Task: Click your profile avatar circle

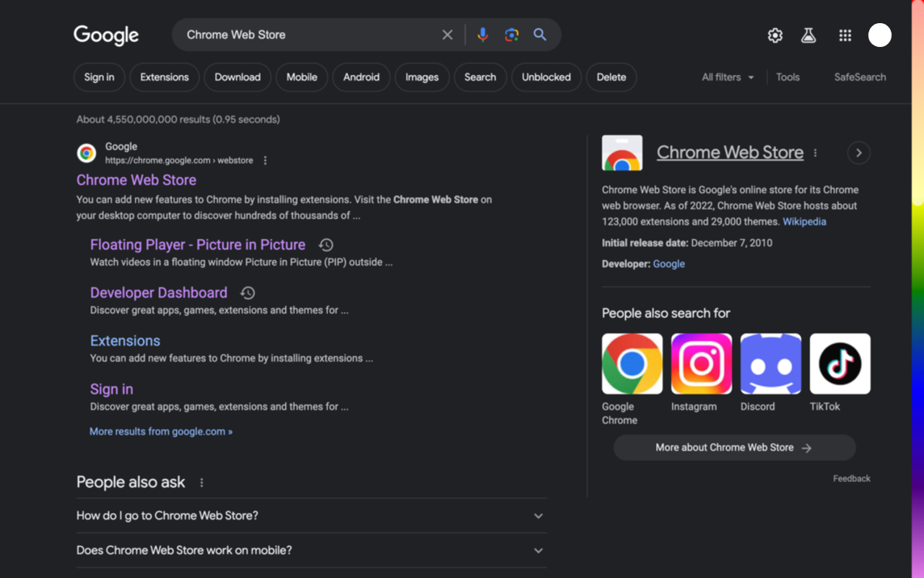Action: [x=880, y=35]
